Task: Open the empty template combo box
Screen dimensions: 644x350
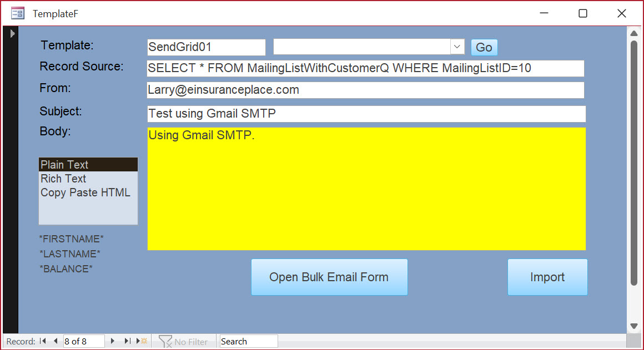Action: (x=361, y=47)
